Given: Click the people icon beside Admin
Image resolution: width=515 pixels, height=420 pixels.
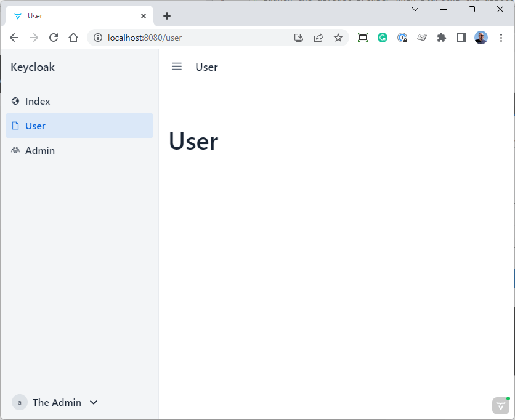Looking at the screenshot, I should coord(15,150).
